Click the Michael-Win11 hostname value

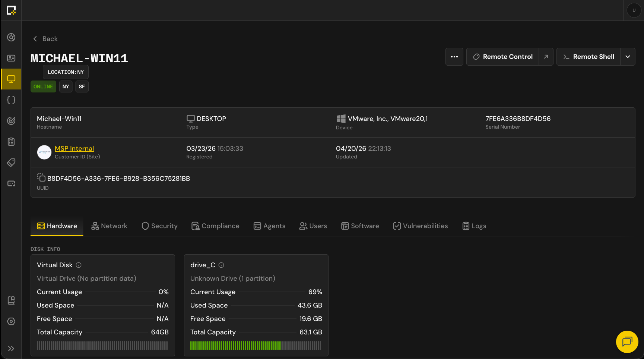pos(59,119)
